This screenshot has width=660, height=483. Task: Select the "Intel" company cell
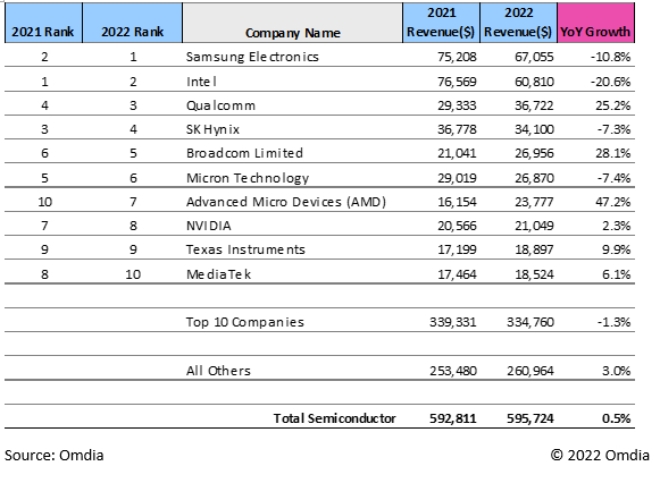point(201,81)
